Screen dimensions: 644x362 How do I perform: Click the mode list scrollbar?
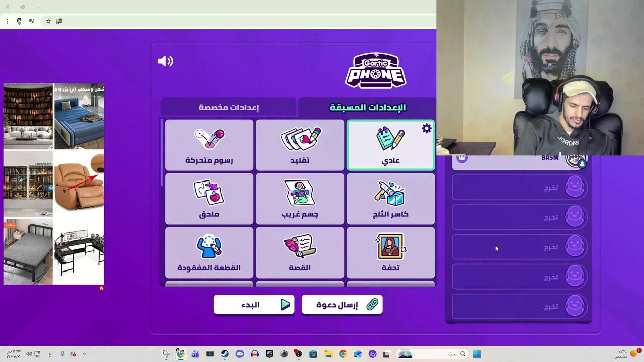coord(162,153)
